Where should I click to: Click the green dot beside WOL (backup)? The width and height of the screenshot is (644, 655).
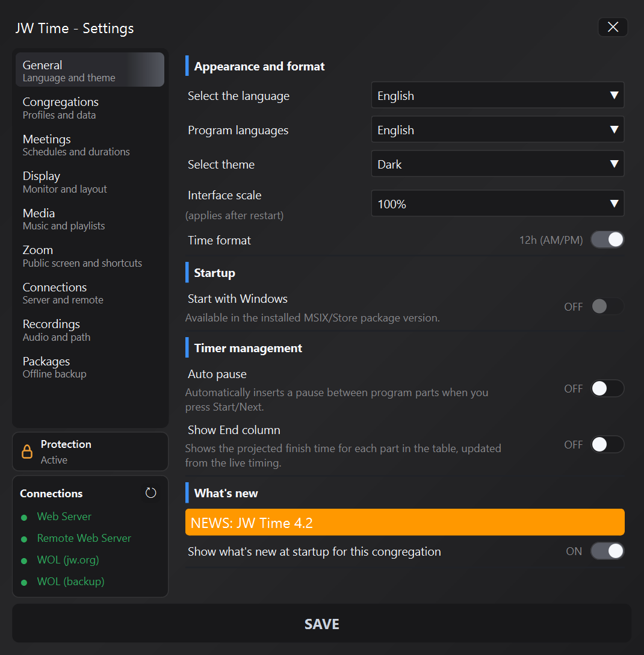[x=24, y=582]
